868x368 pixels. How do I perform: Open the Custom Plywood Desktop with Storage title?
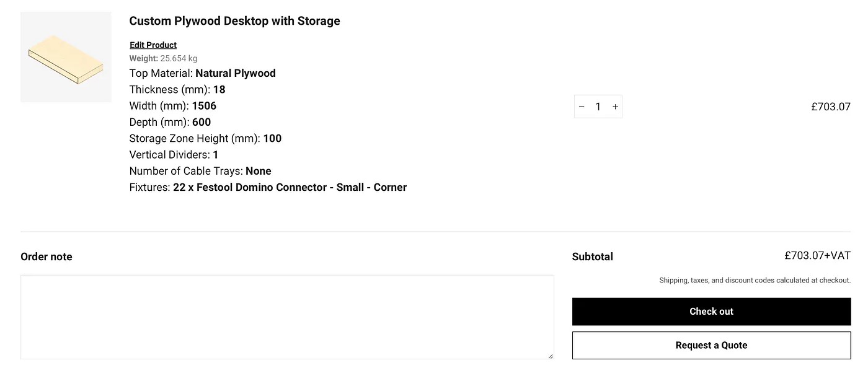tap(234, 21)
